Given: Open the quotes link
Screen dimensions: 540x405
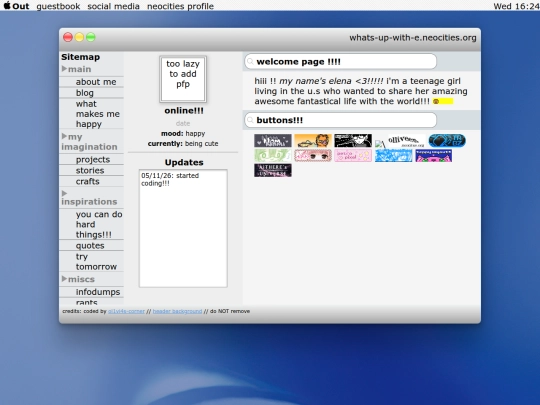Looking at the screenshot, I should click(90, 246).
